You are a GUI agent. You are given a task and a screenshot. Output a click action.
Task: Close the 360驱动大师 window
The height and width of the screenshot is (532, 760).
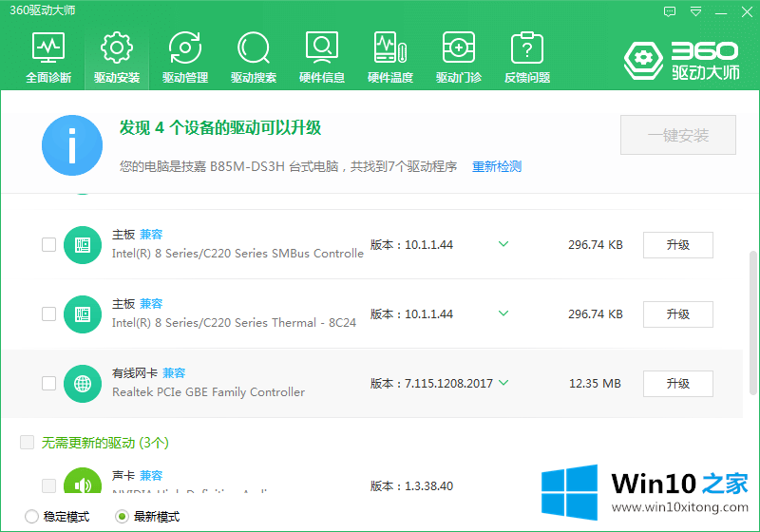pos(747,12)
